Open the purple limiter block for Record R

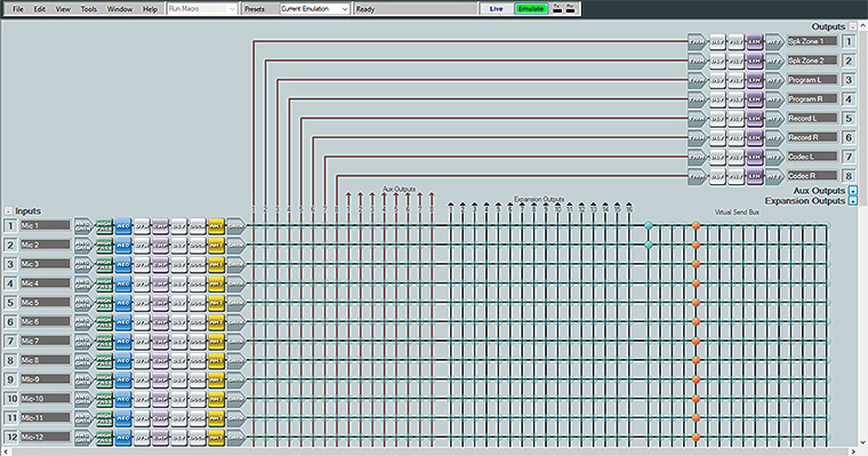tap(754, 137)
